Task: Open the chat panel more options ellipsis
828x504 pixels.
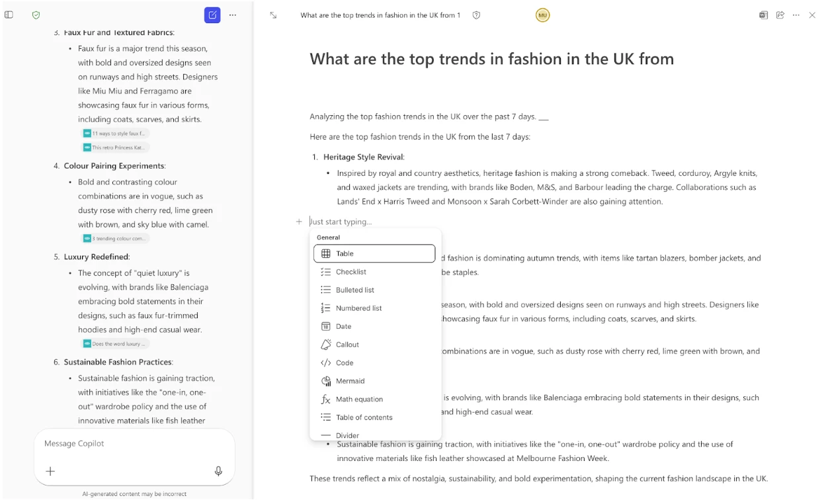Action: point(233,15)
